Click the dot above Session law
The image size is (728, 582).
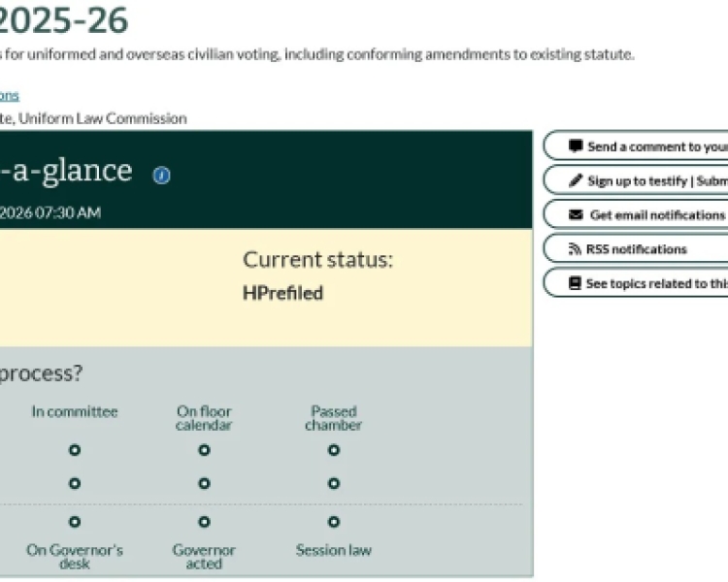333,522
